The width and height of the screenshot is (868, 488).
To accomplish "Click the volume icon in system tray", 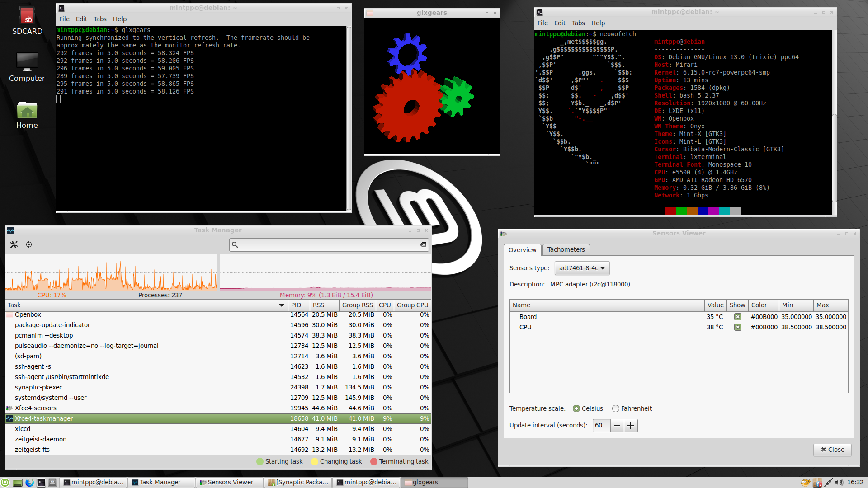I will click(839, 483).
